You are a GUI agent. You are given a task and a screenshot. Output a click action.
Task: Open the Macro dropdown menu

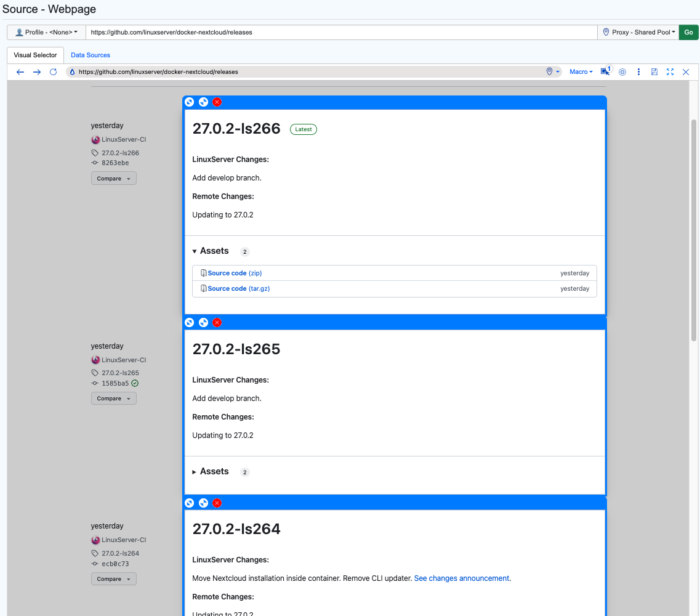point(581,72)
